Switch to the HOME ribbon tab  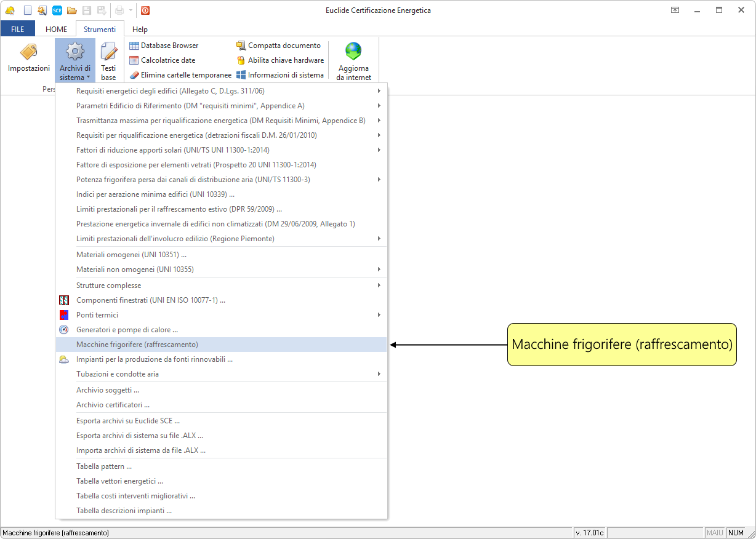57,29
